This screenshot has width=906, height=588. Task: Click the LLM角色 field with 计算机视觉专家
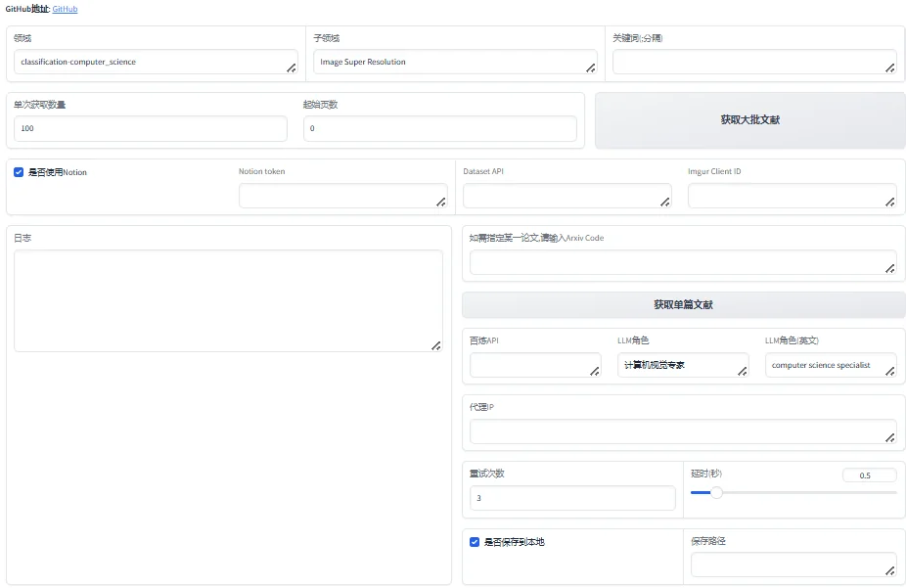(x=683, y=365)
